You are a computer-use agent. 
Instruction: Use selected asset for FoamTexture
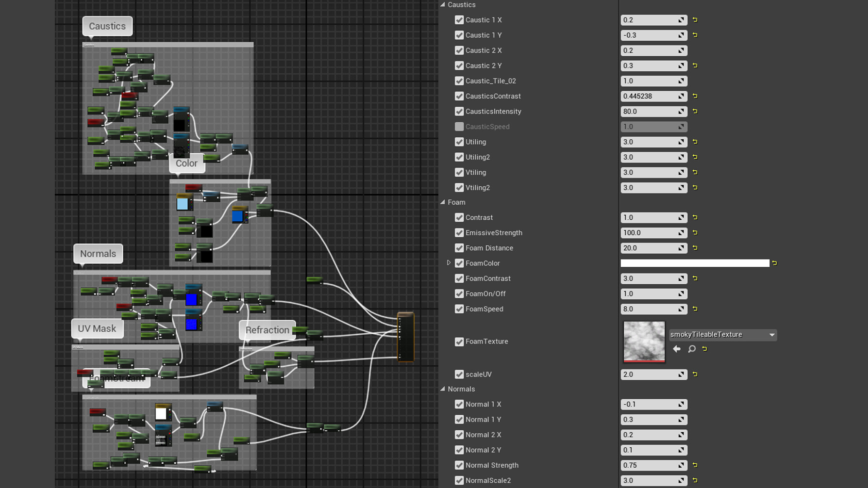tap(676, 349)
